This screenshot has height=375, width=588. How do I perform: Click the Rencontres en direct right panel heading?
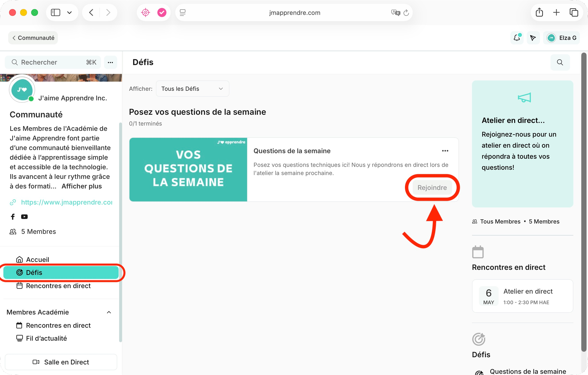[508, 267]
